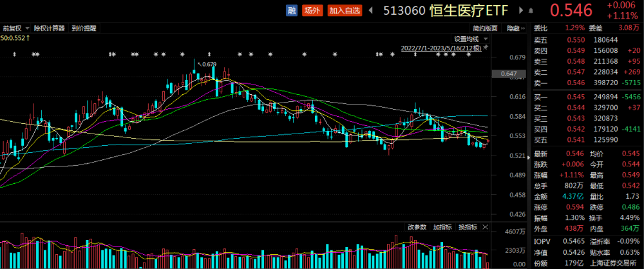The width and height of the screenshot is (644, 269).
Task: Go to next stock with right arrow
Action: [521, 11]
